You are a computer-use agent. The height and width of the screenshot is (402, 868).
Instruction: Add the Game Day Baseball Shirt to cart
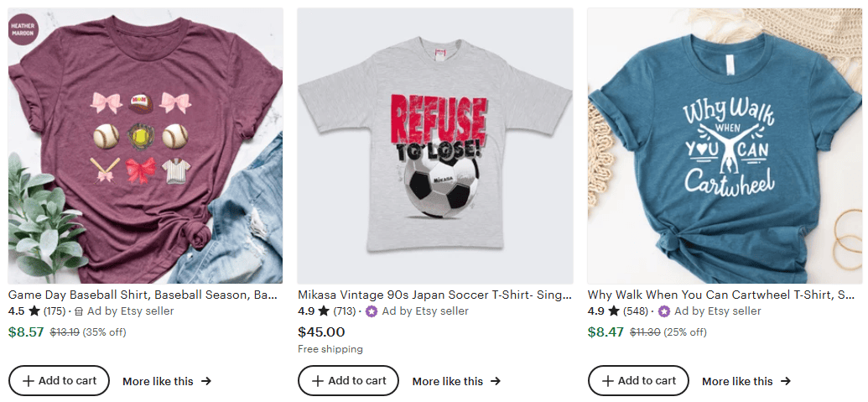tap(59, 381)
